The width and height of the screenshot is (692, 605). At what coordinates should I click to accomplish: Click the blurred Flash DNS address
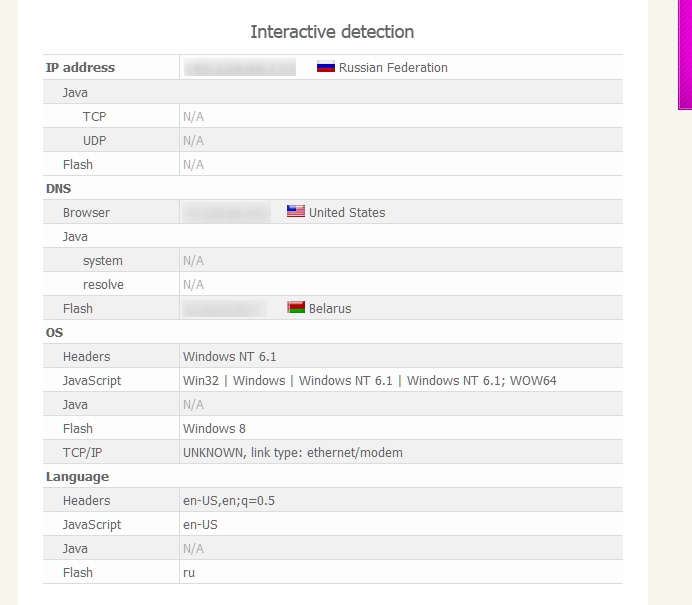point(224,308)
